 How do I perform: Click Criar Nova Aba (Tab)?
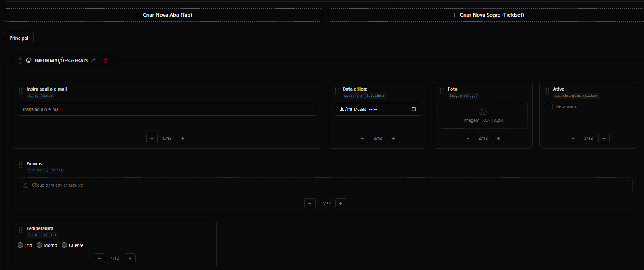pyautogui.click(x=163, y=15)
